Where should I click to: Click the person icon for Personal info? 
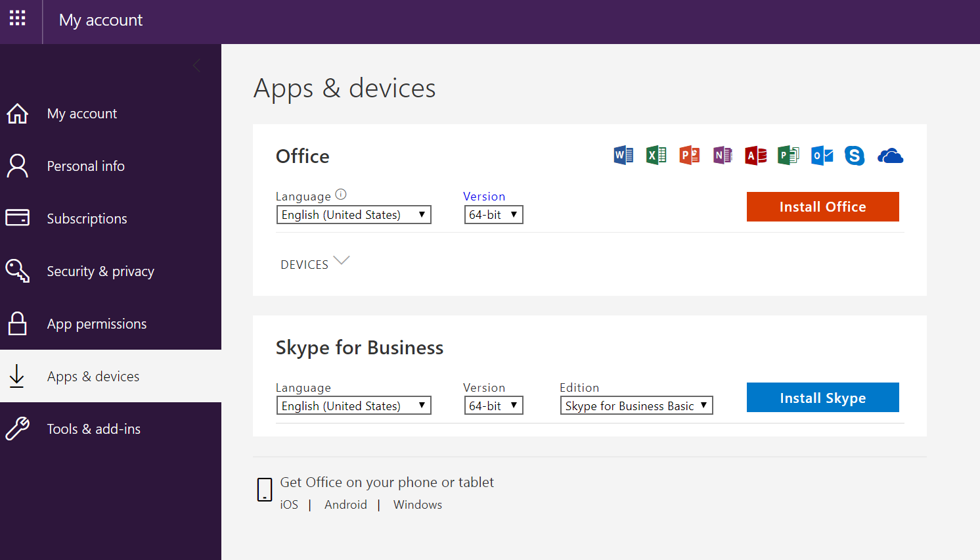18,166
